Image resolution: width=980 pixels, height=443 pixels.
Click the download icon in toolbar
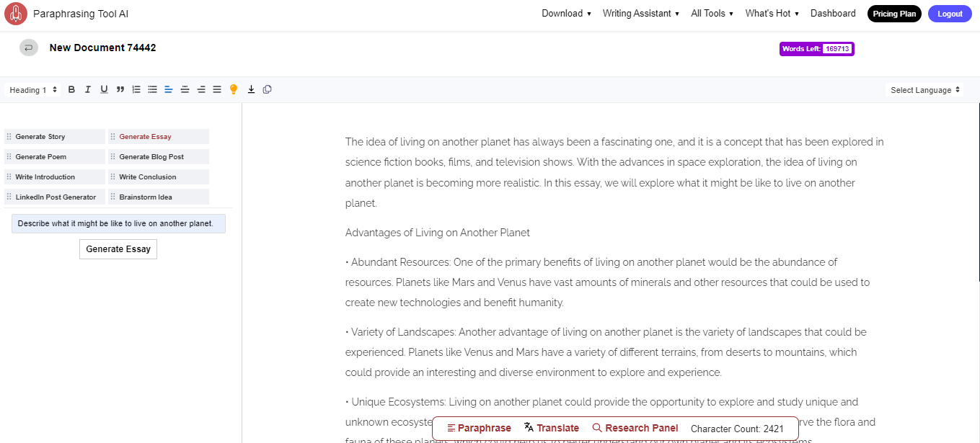[251, 89]
